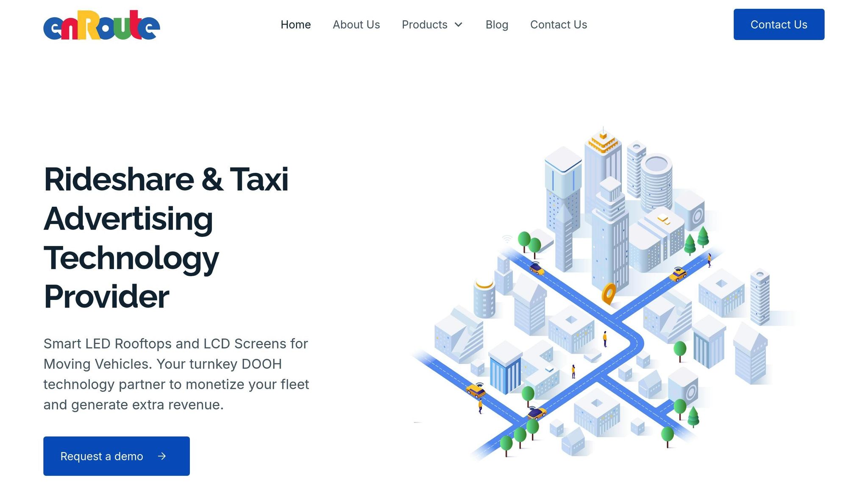Viewport: 868px width, 488px height.
Task: Open the About Us page
Action: [x=356, y=25]
